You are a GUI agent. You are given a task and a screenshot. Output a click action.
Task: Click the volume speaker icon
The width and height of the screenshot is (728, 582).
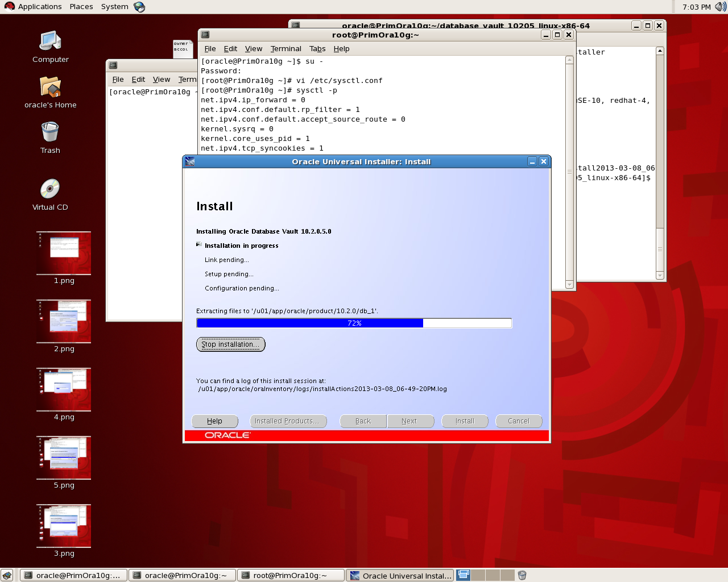coord(720,7)
